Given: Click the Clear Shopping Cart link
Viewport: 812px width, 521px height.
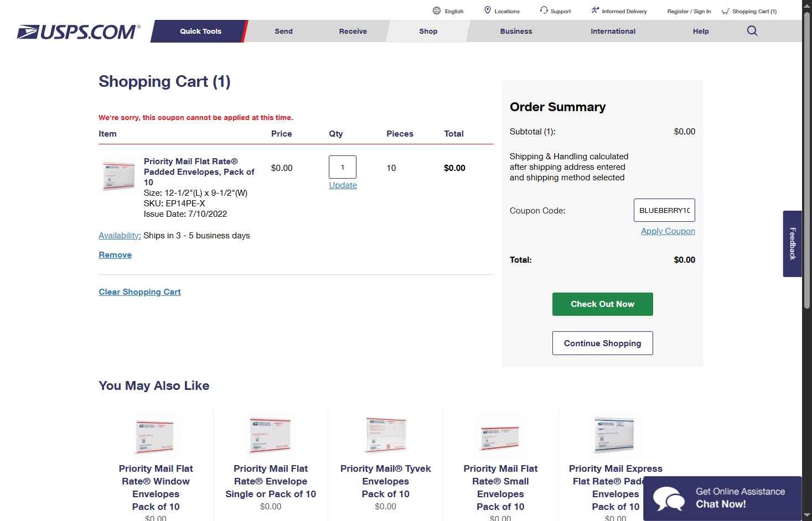Looking at the screenshot, I should [x=139, y=292].
